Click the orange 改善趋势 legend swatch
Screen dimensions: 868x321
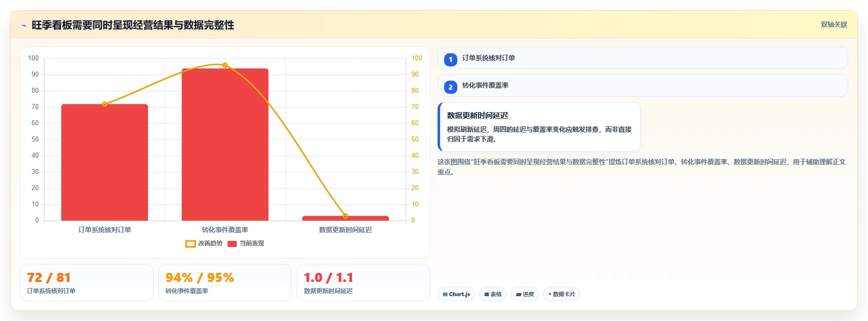click(x=190, y=244)
